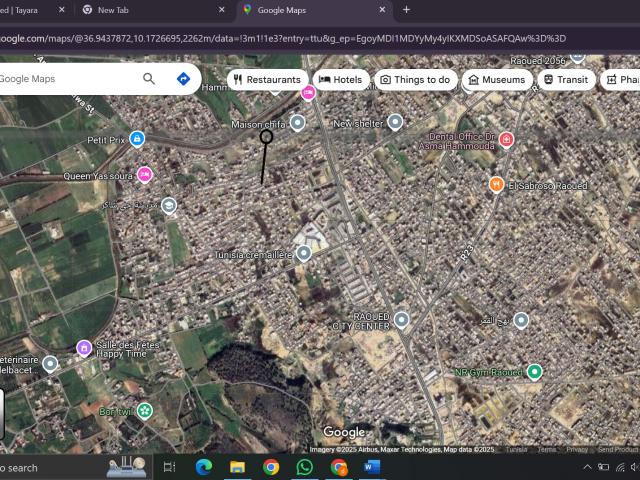The width and height of the screenshot is (640, 480).
Task: Click the Raoued City Center marker
Action: pyautogui.click(x=402, y=320)
